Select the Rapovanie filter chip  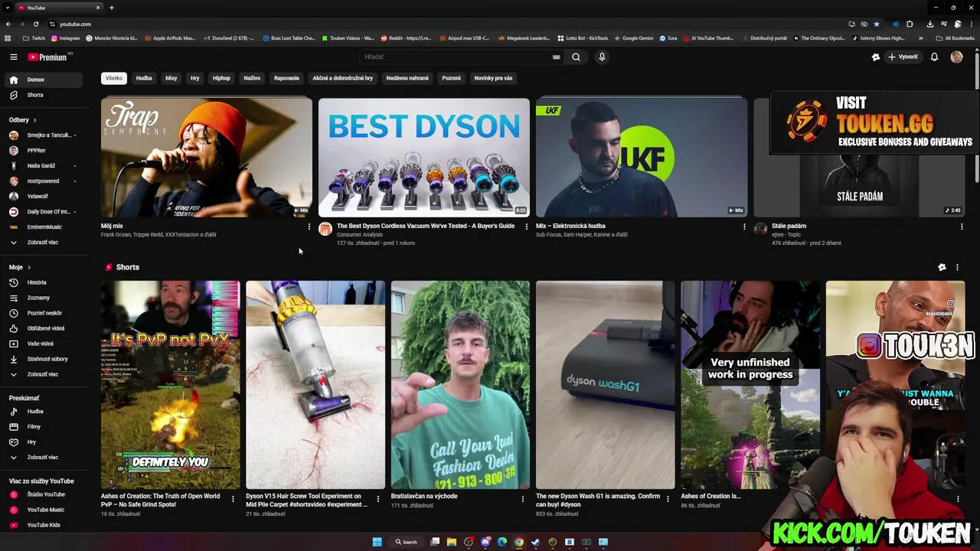click(286, 78)
